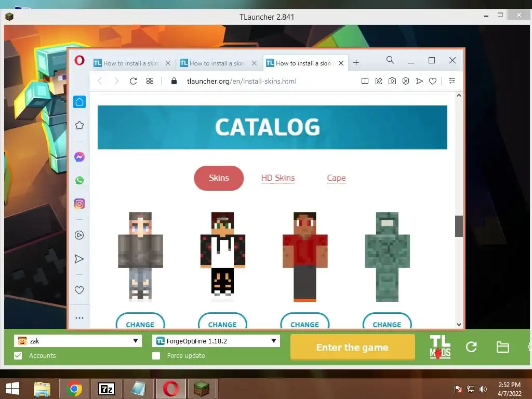Select the green stone golem skin
This screenshot has height=399, width=532.
(x=387, y=257)
